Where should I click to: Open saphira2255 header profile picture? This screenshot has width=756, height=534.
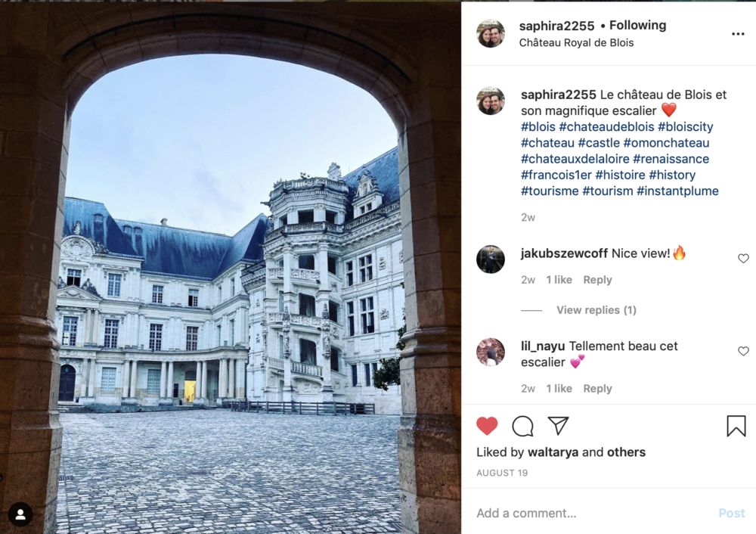click(491, 33)
